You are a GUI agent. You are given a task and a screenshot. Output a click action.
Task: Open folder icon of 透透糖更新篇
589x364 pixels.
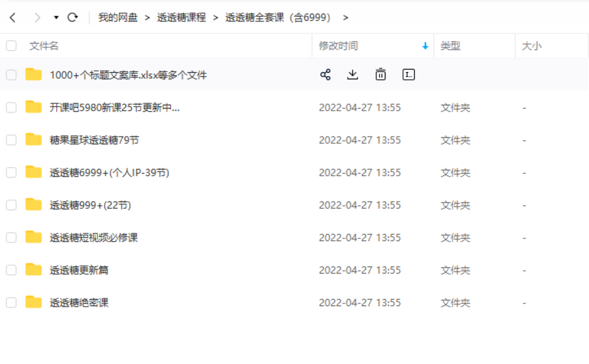[x=33, y=270]
